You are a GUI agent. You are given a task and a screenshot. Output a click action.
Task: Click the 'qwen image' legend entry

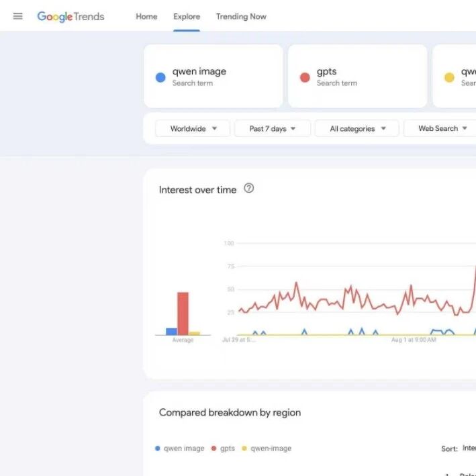[180, 448]
